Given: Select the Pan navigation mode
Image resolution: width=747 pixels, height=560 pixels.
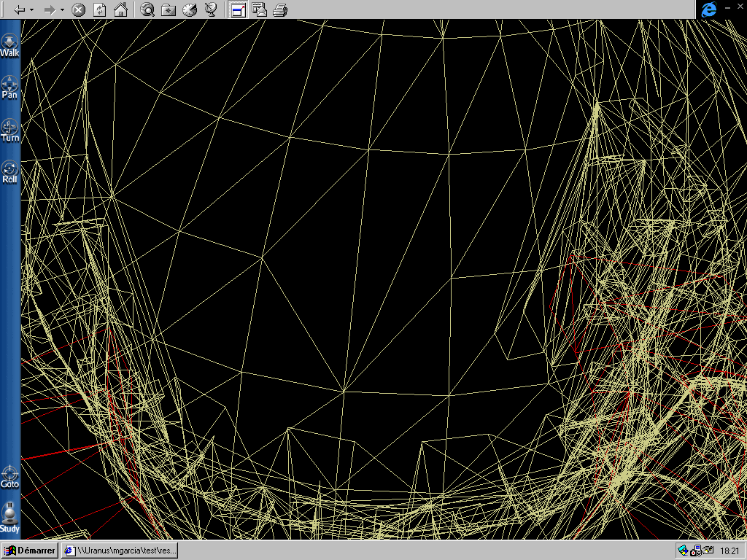Looking at the screenshot, I should pos(9,87).
